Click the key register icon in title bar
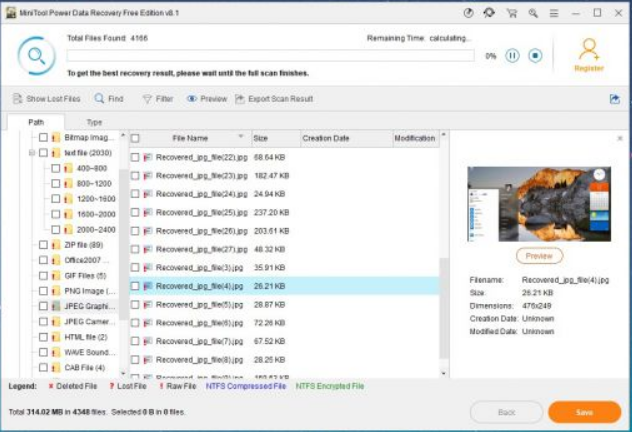 pos(533,13)
